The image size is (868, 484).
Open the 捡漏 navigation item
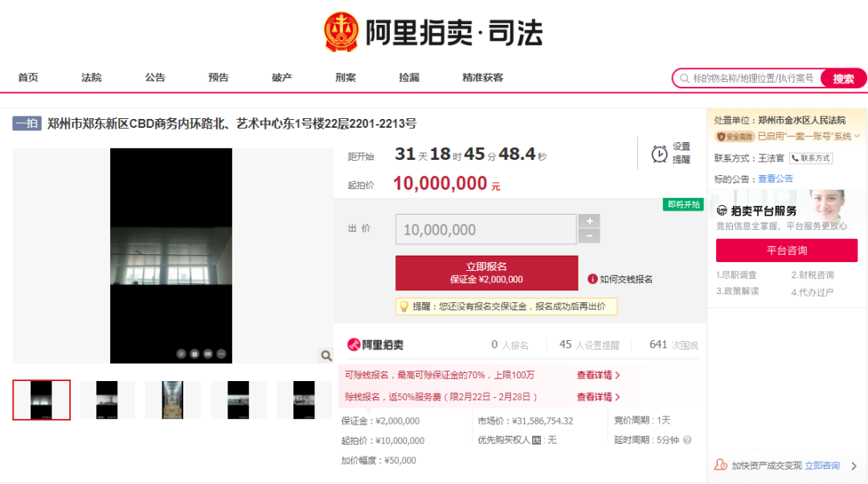coord(409,77)
